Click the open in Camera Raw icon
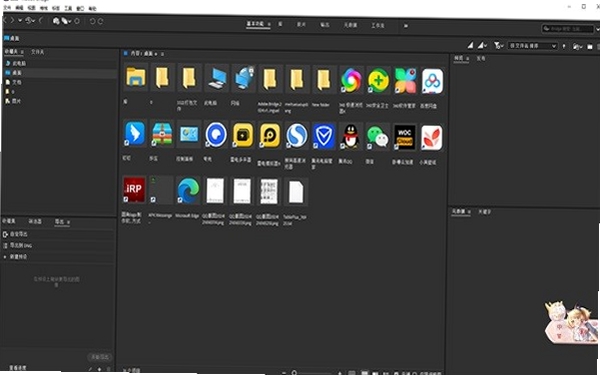The height and width of the screenshot is (375, 600). [x=77, y=21]
